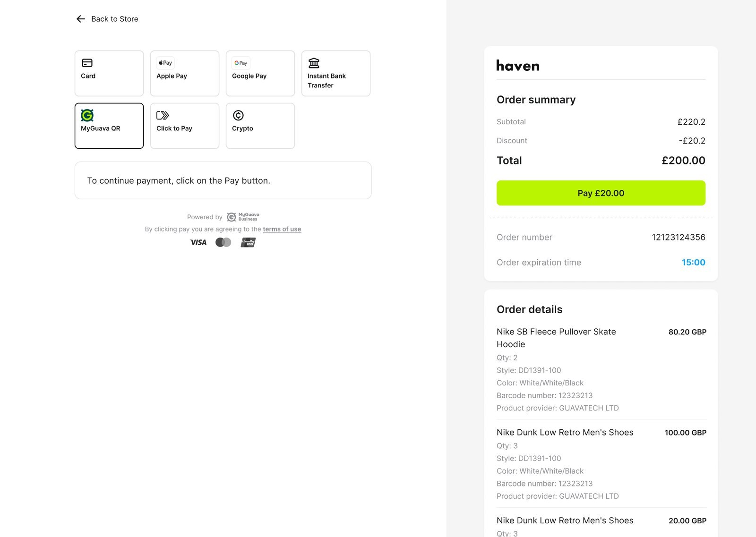Click the 100.00 GBP price
756x537 pixels.
(686, 433)
